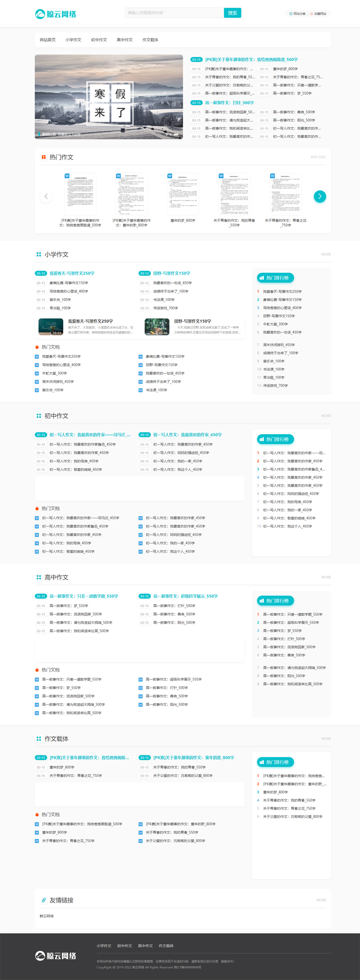This screenshot has height=980, width=360.
Task: Expand MORE in the 初中作文 section
Action: pos(326,416)
